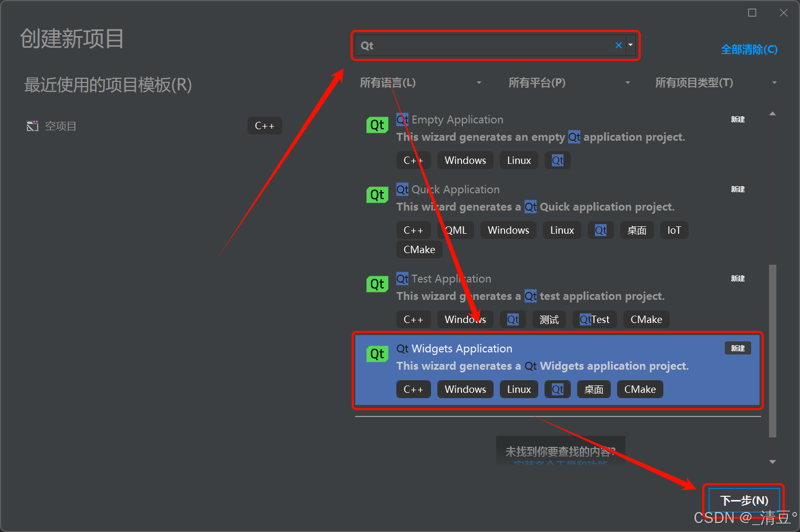This screenshot has height=532, width=800.
Task: Click the Qt Empty Application green icon
Action: 377,125
